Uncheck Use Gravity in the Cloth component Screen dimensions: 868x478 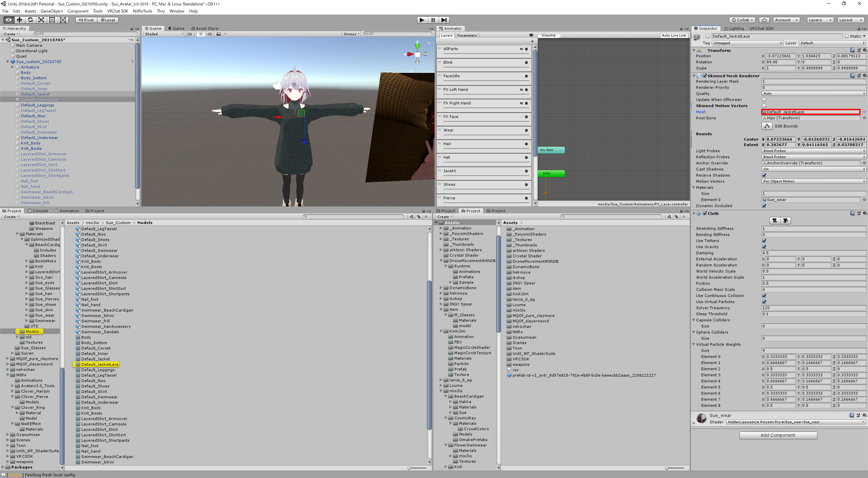tap(764, 246)
